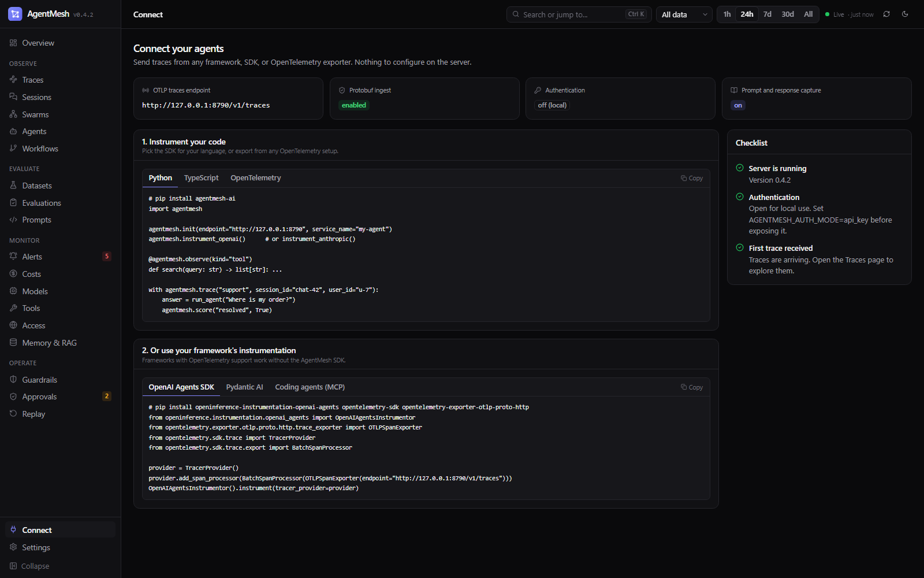Collapse the sidebar via Collapse icon
The height and width of the screenshot is (578, 924).
(13, 566)
